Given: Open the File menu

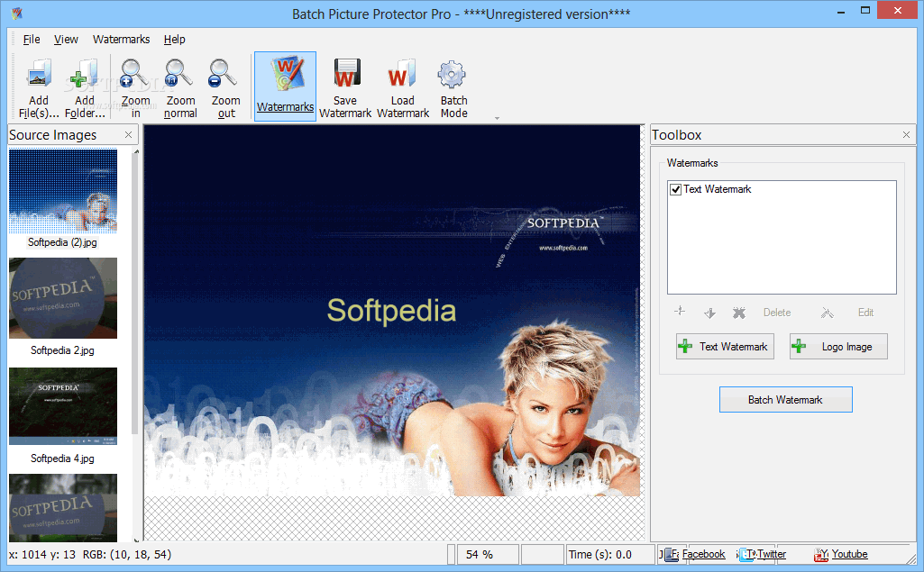Looking at the screenshot, I should (x=32, y=40).
